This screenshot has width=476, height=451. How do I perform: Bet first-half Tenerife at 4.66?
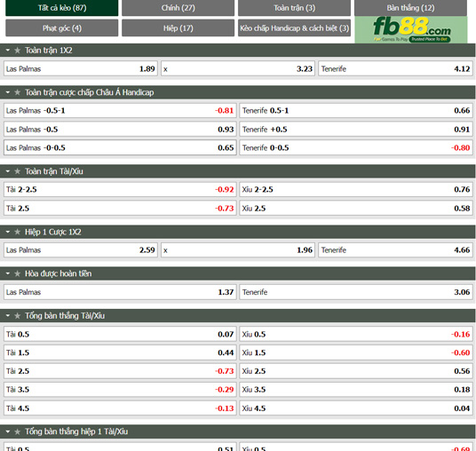395,250
